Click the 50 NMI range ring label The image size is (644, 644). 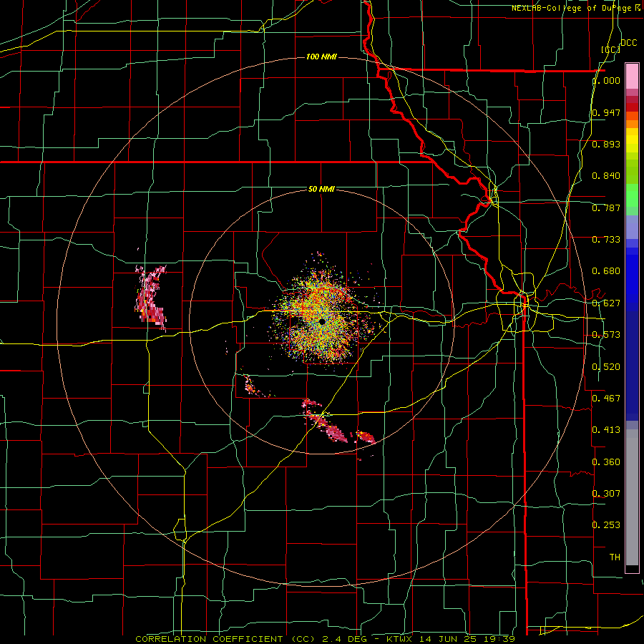[x=321, y=189]
